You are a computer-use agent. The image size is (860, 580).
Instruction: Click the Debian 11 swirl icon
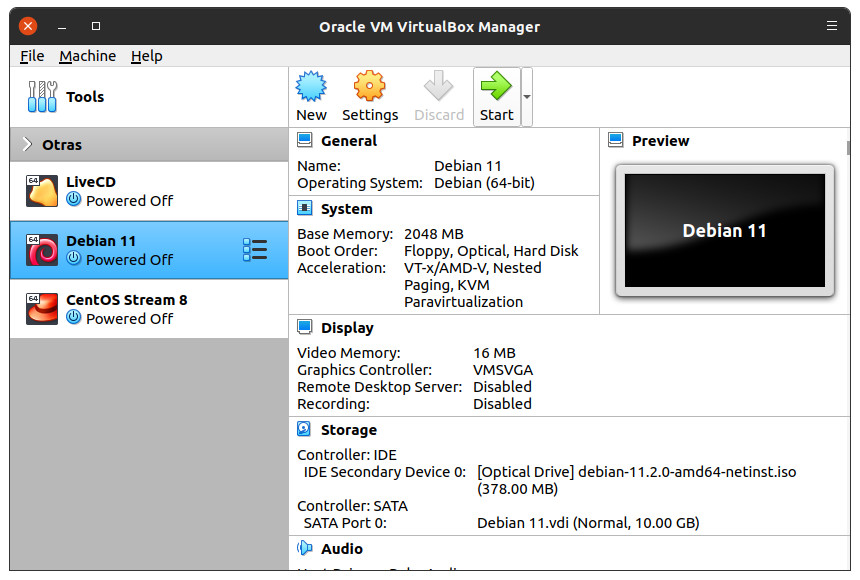coord(42,250)
